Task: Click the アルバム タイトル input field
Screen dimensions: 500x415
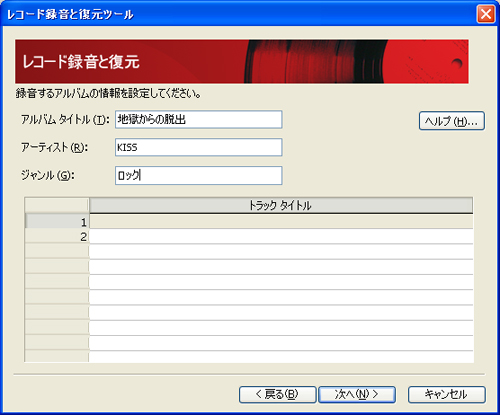Action: click(199, 119)
